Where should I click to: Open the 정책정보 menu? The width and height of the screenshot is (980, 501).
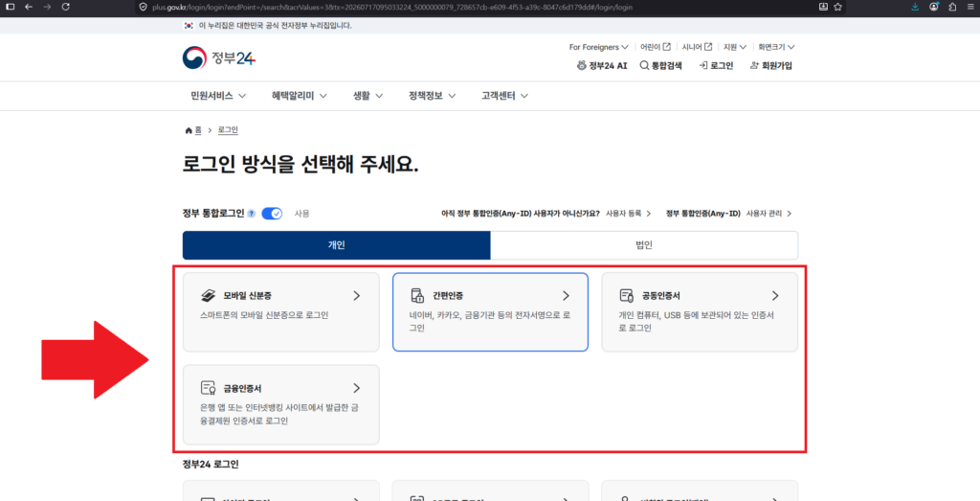pyautogui.click(x=432, y=97)
